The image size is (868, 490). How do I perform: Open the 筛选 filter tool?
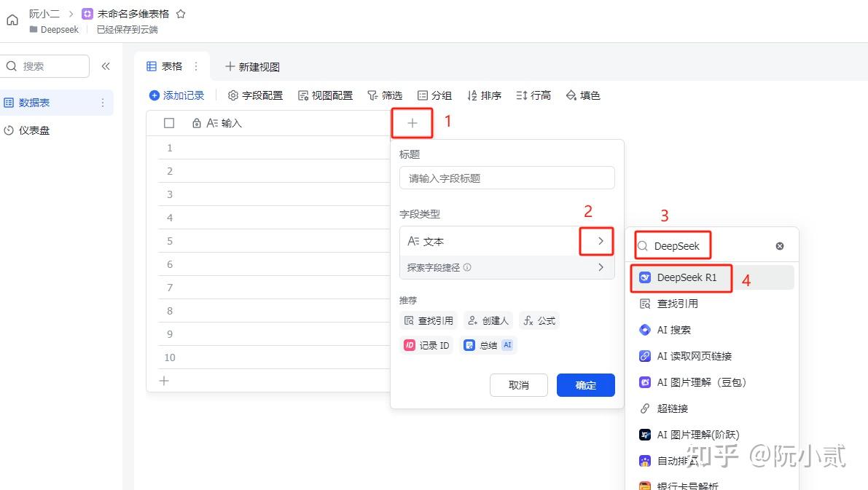[x=385, y=95]
